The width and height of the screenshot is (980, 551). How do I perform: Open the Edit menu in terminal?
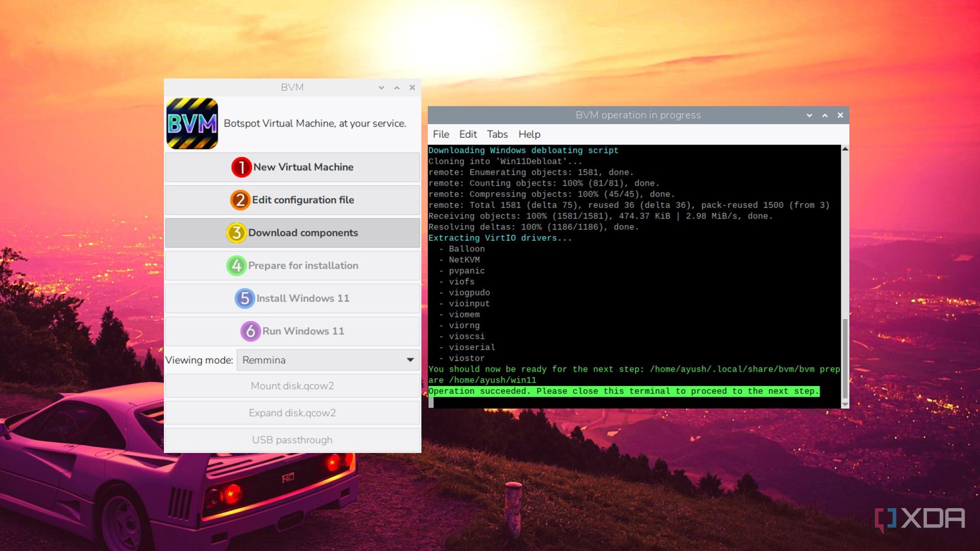[468, 134]
